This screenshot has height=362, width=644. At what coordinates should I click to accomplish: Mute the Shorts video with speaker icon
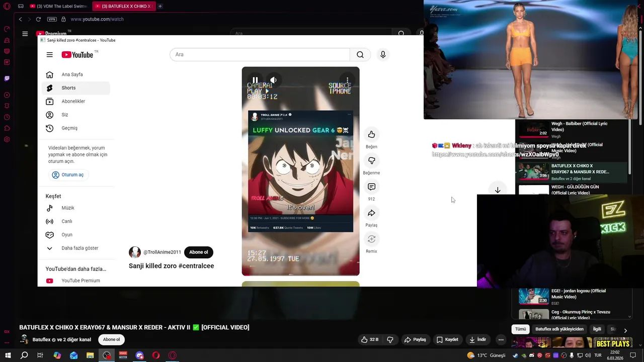(273, 80)
